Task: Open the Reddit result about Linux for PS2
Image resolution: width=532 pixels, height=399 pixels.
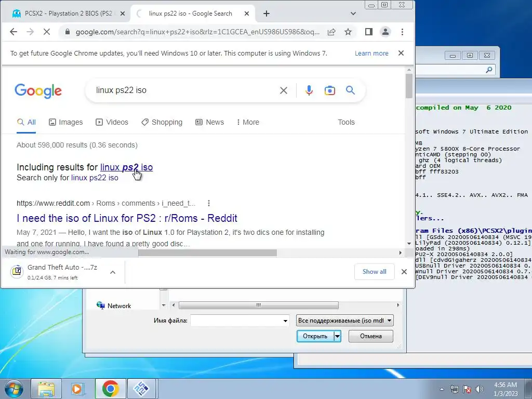Action: click(x=127, y=218)
